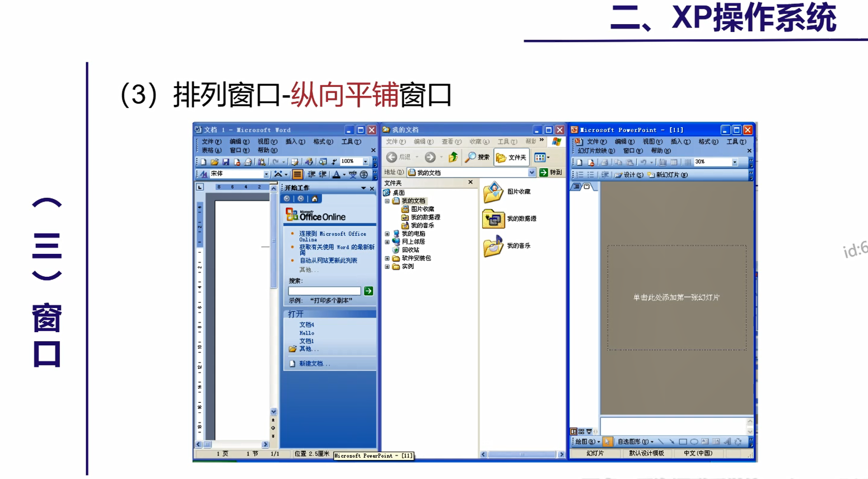
Task: Select 我的数据源 folder icon in right pane
Action: pyautogui.click(x=493, y=219)
